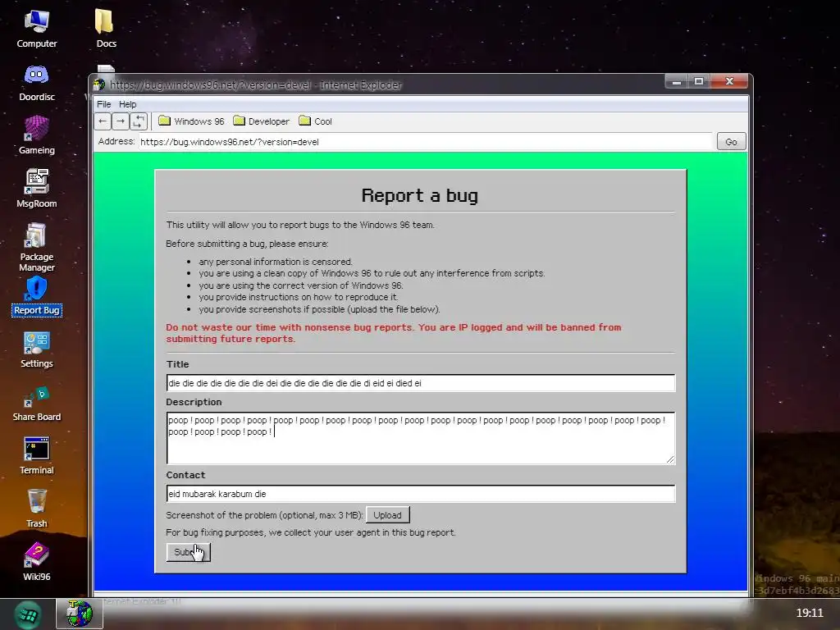Open the Docs folder on desktop
The height and width of the screenshot is (630, 840).
pos(106,29)
